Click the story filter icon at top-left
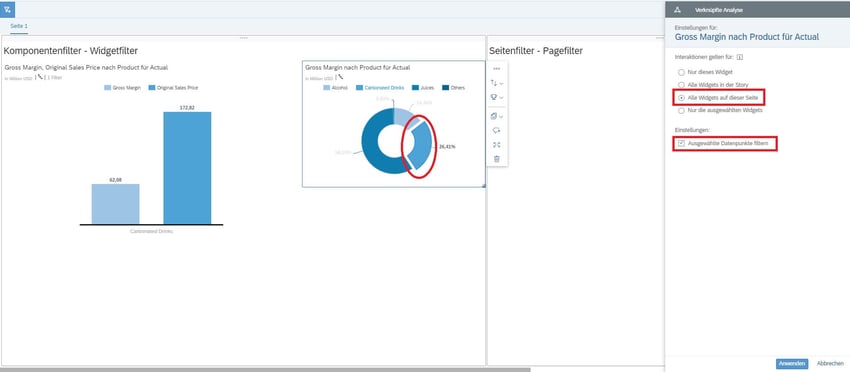This screenshot has height=372, width=850. point(8,9)
